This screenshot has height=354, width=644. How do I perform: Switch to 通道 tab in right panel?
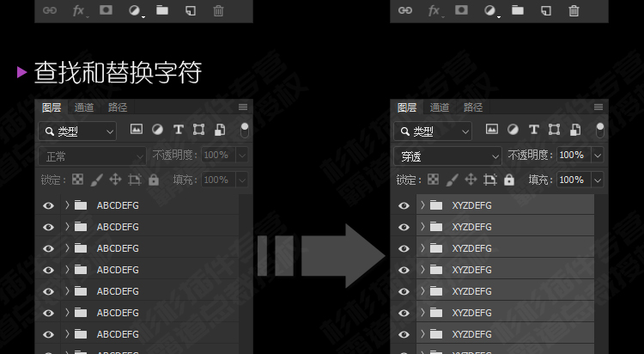tap(440, 107)
